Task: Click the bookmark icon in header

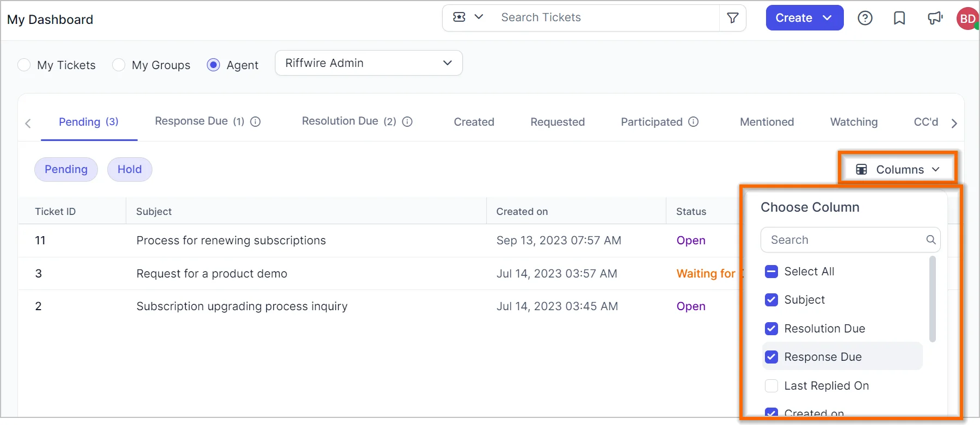Action: click(x=899, y=18)
